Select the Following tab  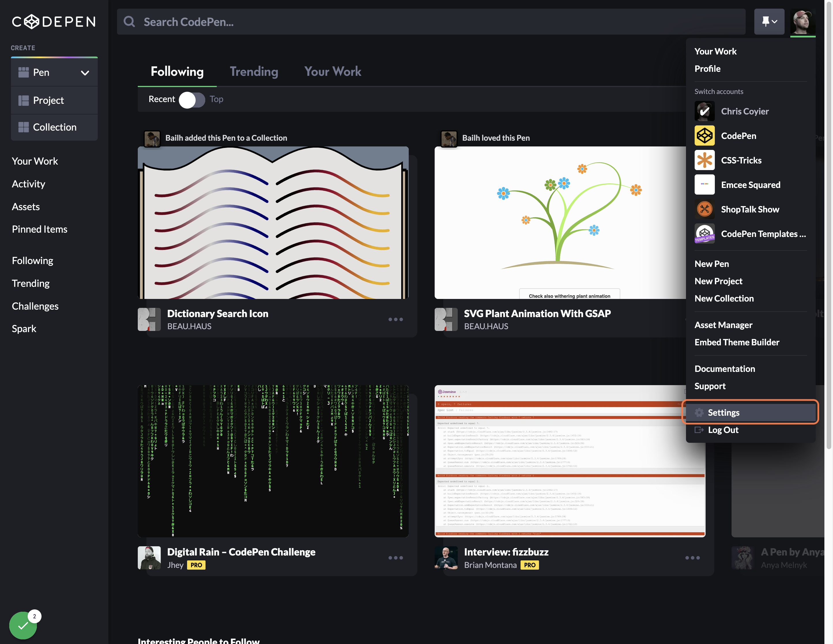(x=177, y=71)
